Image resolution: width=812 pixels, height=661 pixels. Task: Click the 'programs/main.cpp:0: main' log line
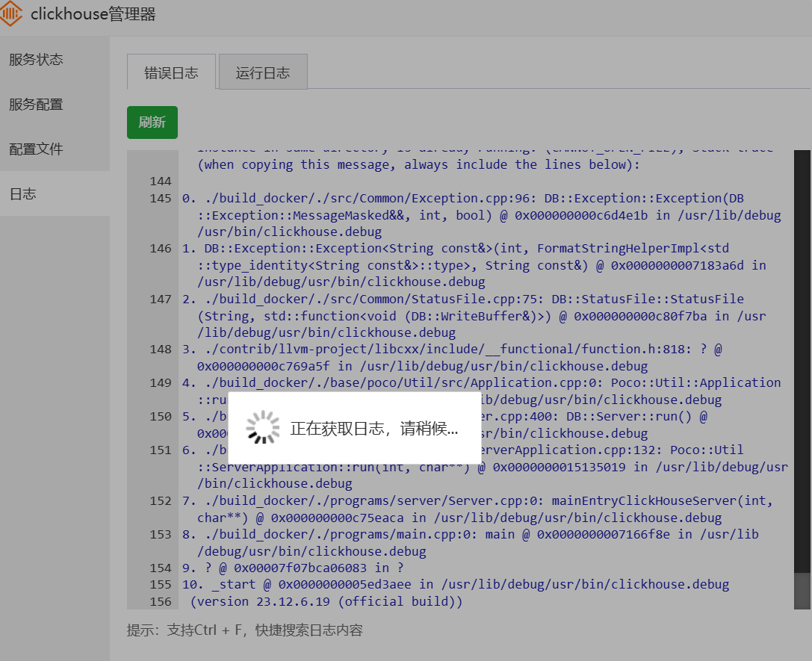pyautogui.click(x=470, y=534)
